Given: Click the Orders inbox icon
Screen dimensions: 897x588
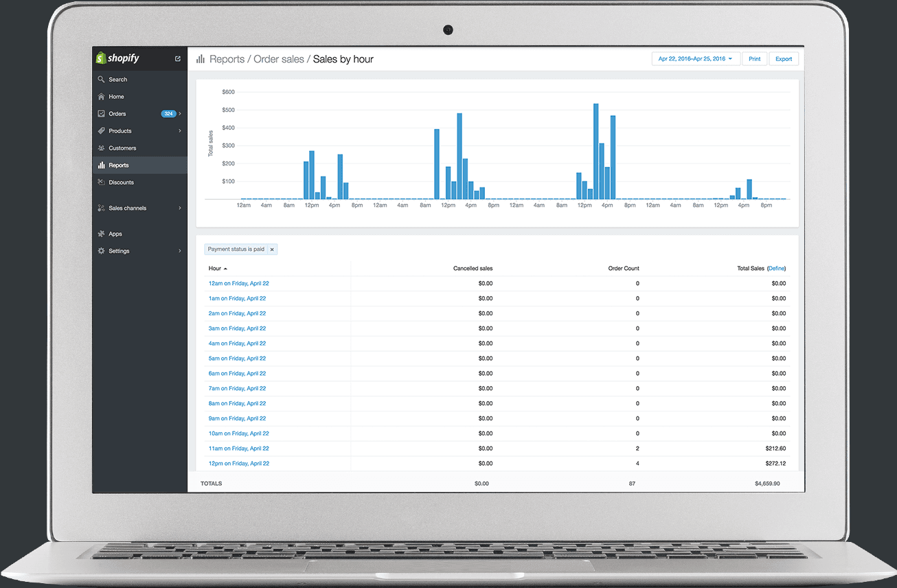Looking at the screenshot, I should coord(101,114).
